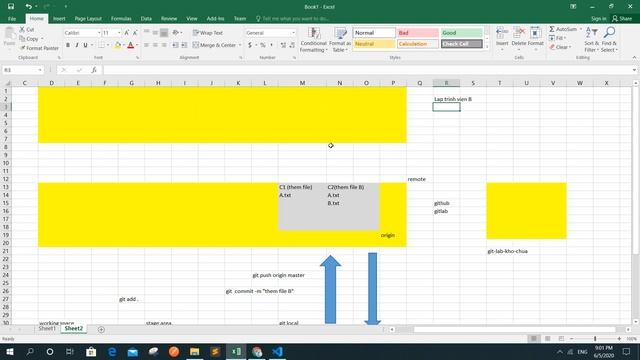Open Conditional Formatting menu
The image size is (640, 360).
click(313, 40)
